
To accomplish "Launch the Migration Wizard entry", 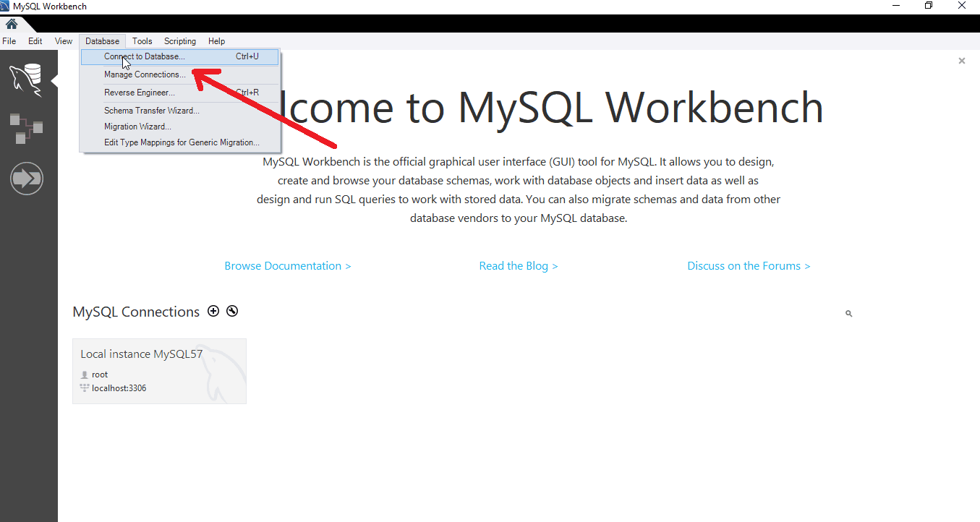I will (x=137, y=127).
